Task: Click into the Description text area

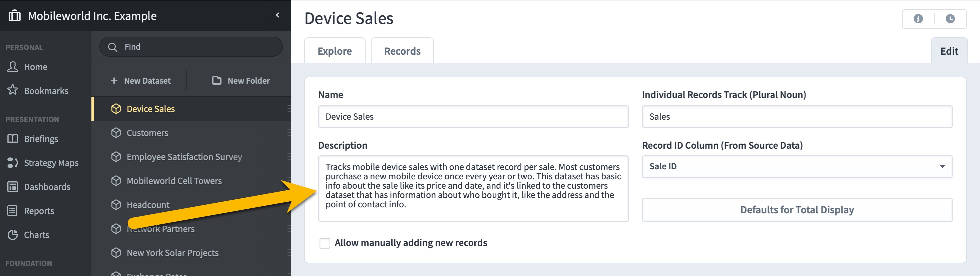Action: pos(473,189)
